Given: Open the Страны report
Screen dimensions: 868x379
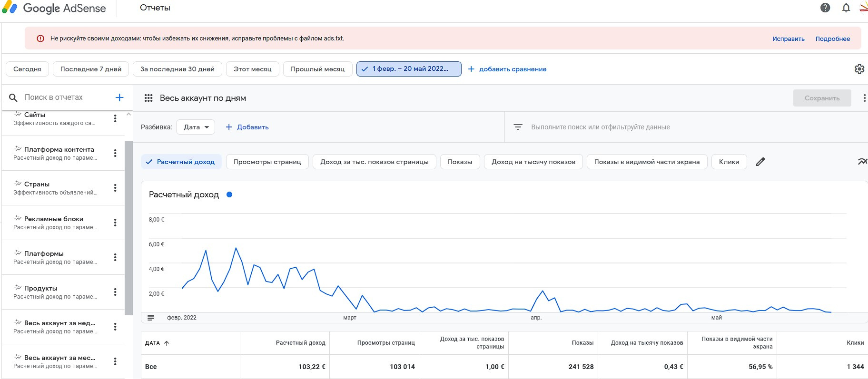Looking at the screenshot, I should (54, 188).
